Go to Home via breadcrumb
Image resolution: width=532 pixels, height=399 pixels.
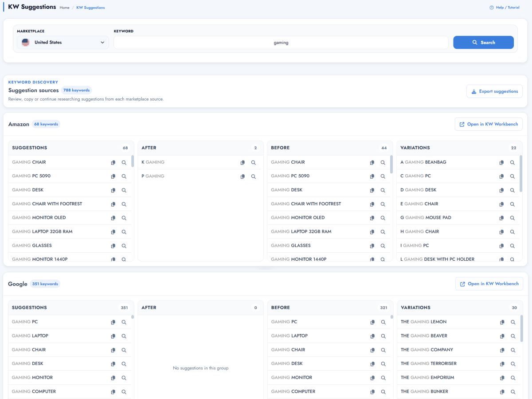click(x=64, y=8)
